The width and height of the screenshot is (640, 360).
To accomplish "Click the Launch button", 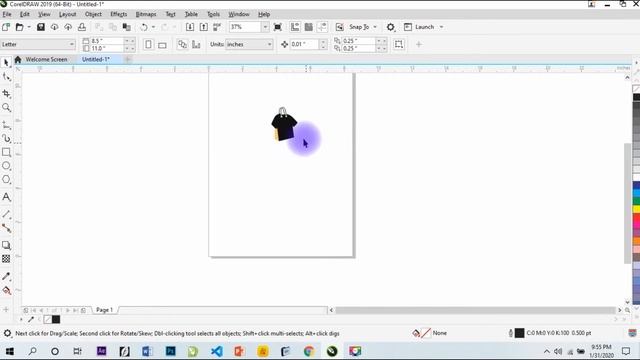I will pyautogui.click(x=419, y=27).
